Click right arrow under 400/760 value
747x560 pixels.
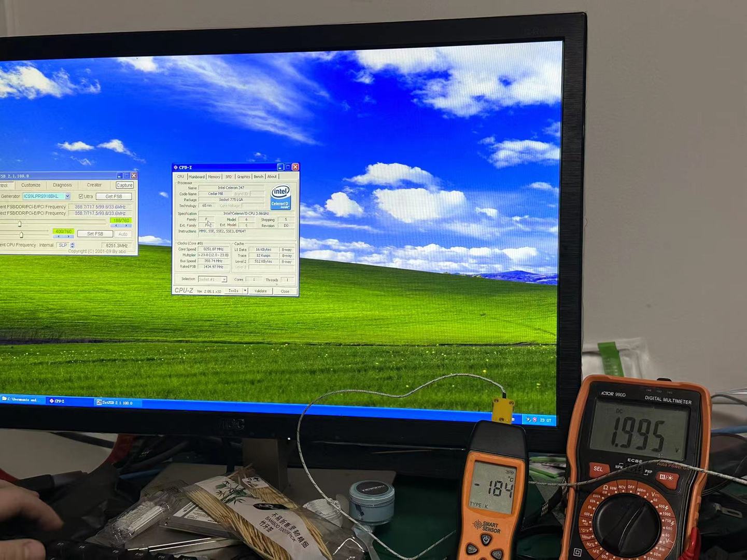(x=68, y=236)
